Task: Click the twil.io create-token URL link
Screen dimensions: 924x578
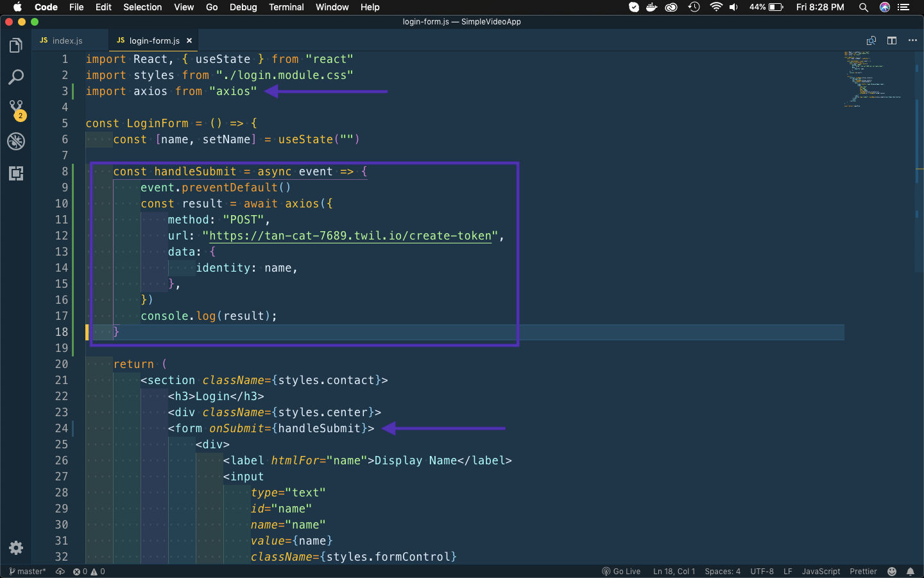Action: coord(350,236)
